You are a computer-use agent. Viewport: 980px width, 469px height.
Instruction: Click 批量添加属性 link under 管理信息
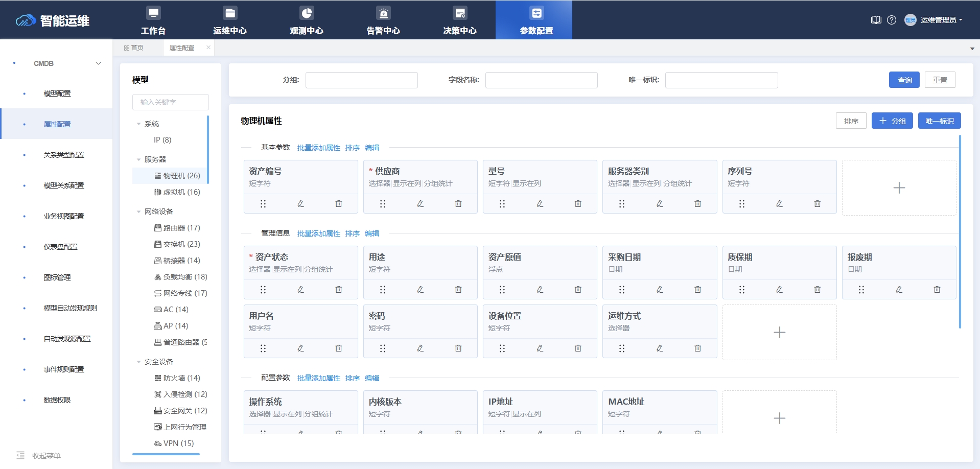(x=318, y=233)
